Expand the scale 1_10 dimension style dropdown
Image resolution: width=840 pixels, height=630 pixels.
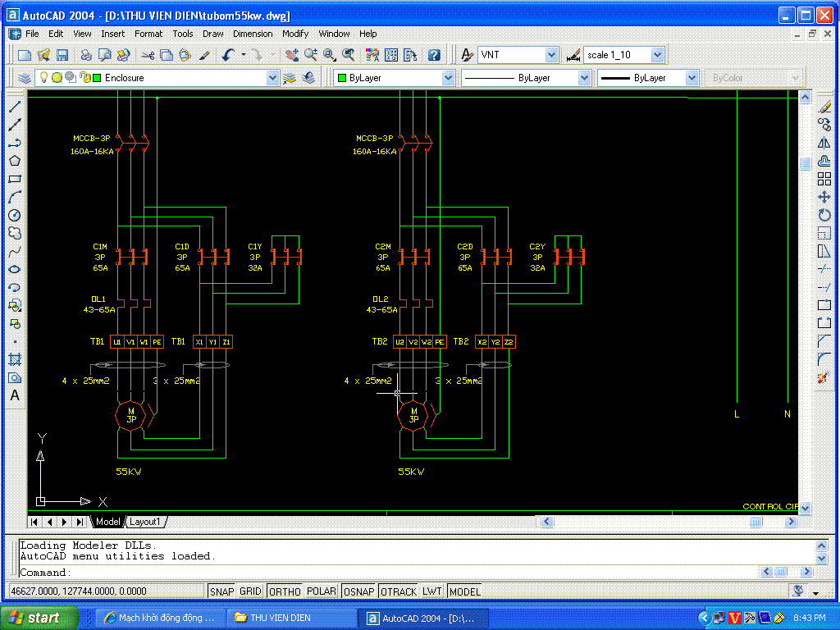(657, 55)
